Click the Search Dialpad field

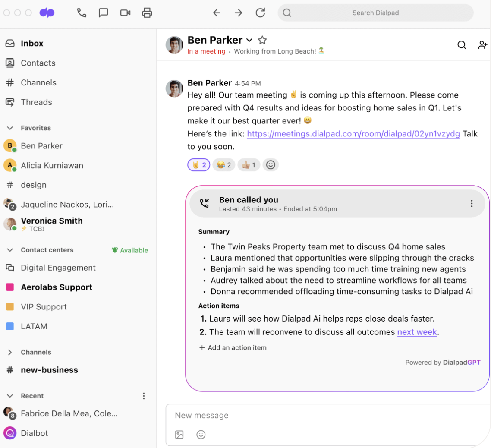point(375,13)
